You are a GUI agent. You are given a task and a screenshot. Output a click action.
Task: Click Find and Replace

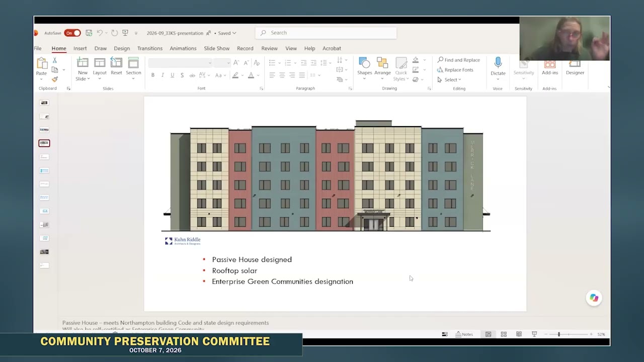click(x=459, y=60)
